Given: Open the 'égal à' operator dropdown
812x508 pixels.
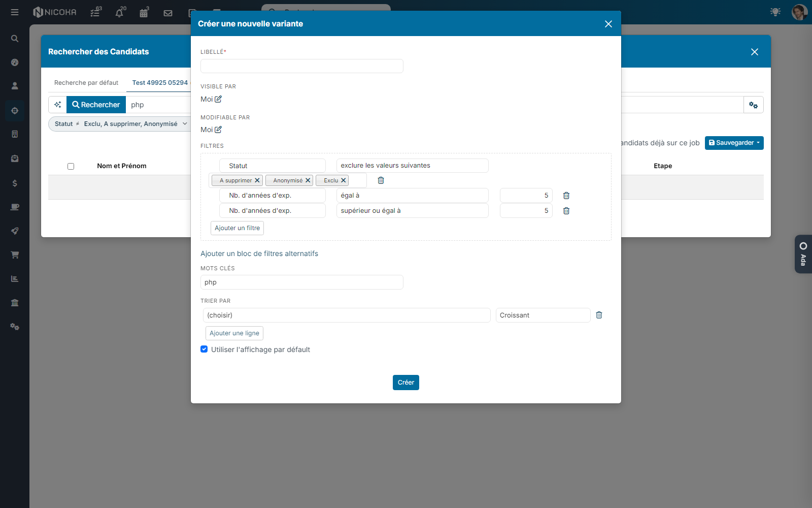Looking at the screenshot, I should [x=413, y=196].
